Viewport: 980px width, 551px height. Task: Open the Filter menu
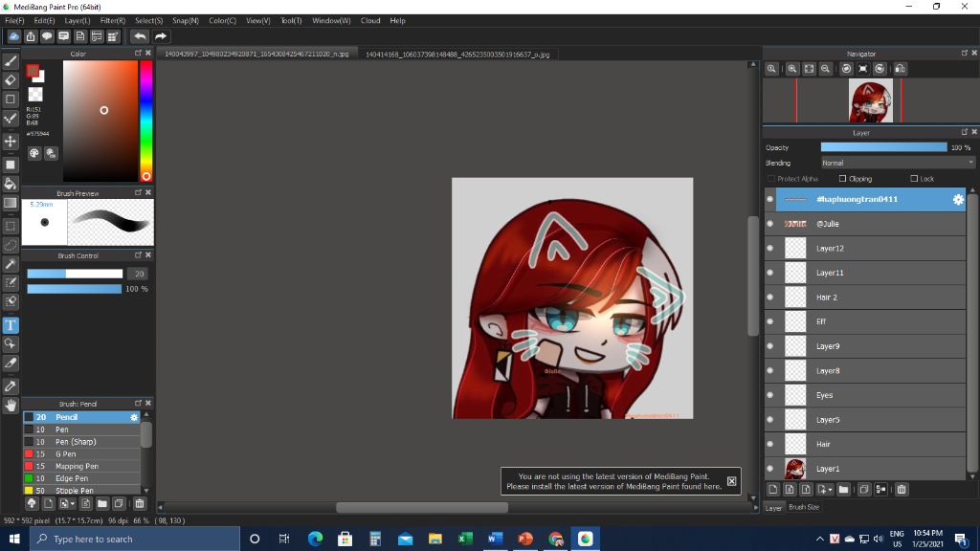point(113,21)
